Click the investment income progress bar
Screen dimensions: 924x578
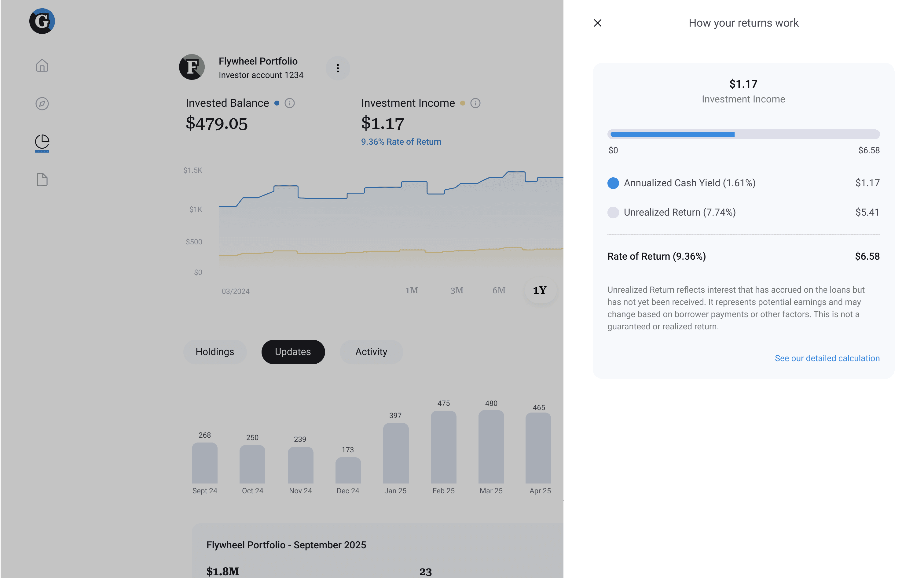click(743, 134)
